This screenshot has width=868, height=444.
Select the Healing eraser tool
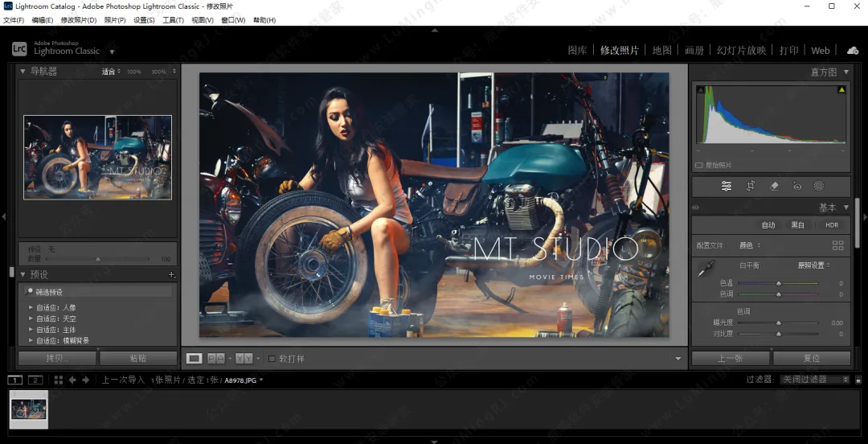[x=774, y=186]
